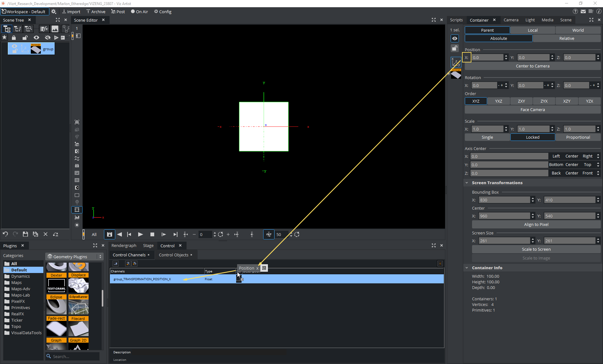Viewport: 603px width, 364px height.
Task: Set axis center X to Left
Action: [556, 156]
